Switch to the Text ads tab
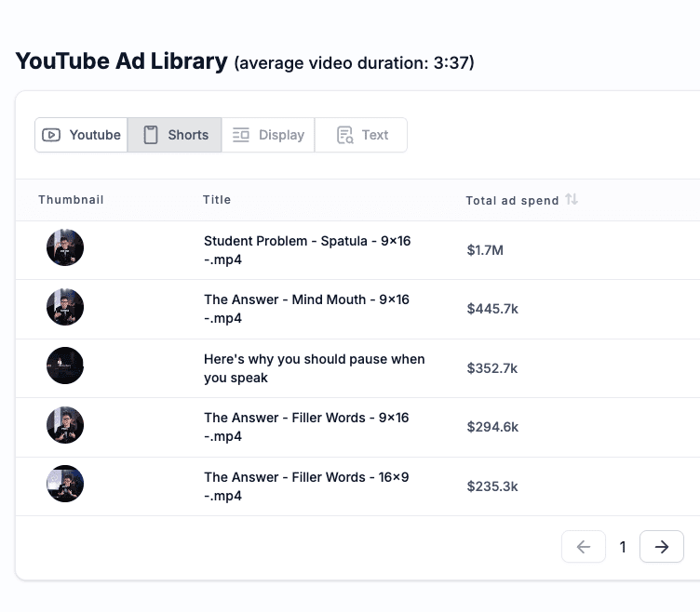 click(361, 135)
